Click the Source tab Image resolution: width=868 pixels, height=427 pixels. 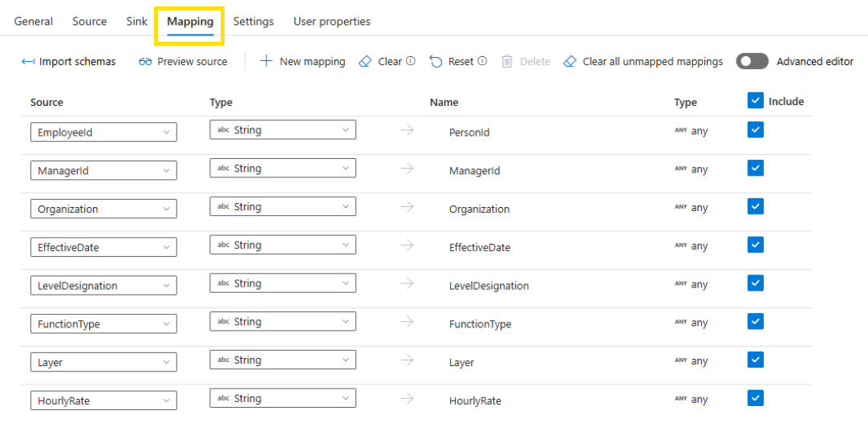[x=89, y=22]
